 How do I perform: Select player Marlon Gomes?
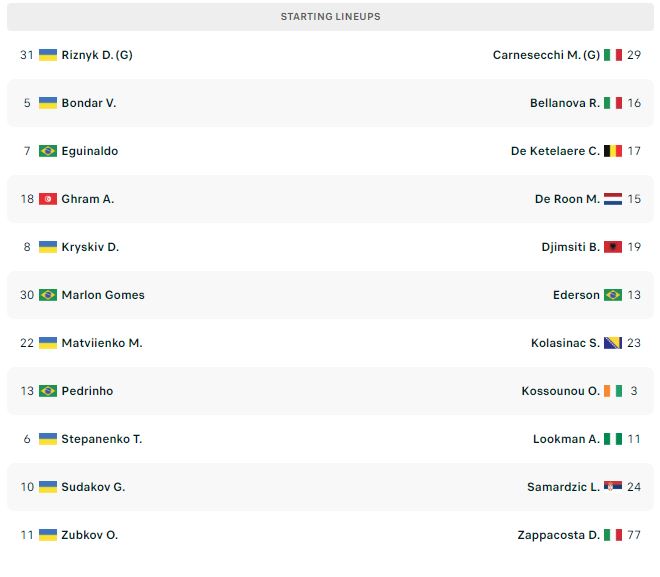tap(103, 295)
